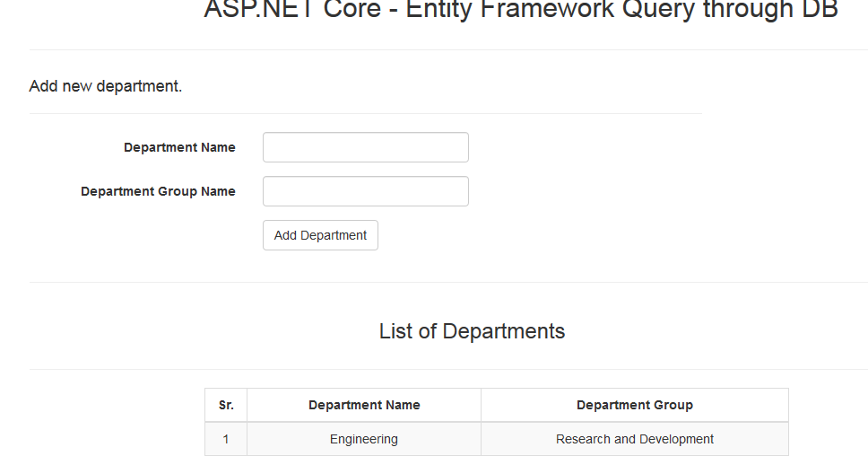
Task: Click the 'Department Name' form label
Action: point(179,147)
